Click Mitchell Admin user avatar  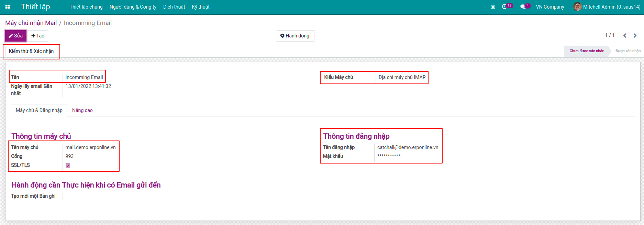tap(577, 7)
